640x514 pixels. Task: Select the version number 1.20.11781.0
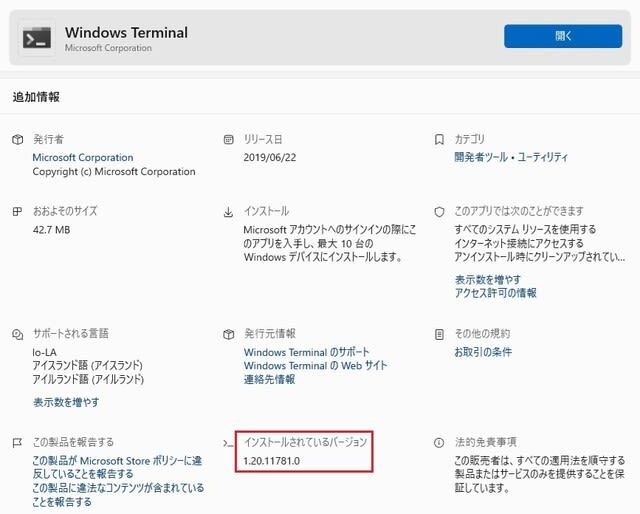point(271,461)
